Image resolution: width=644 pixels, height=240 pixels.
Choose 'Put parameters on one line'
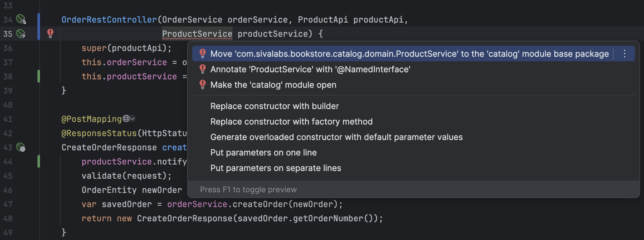click(x=263, y=152)
